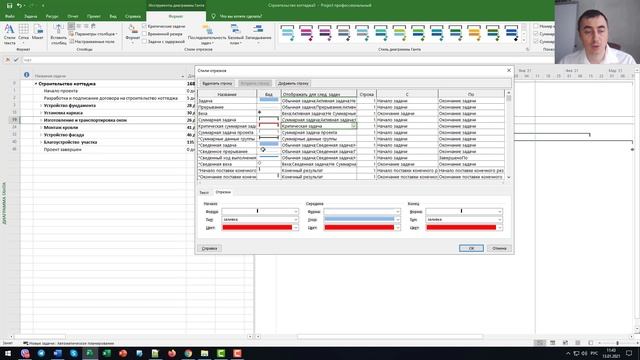Open the Файл tab
Image resolution: width=640 pixels, height=360 pixels.
click(x=10, y=16)
